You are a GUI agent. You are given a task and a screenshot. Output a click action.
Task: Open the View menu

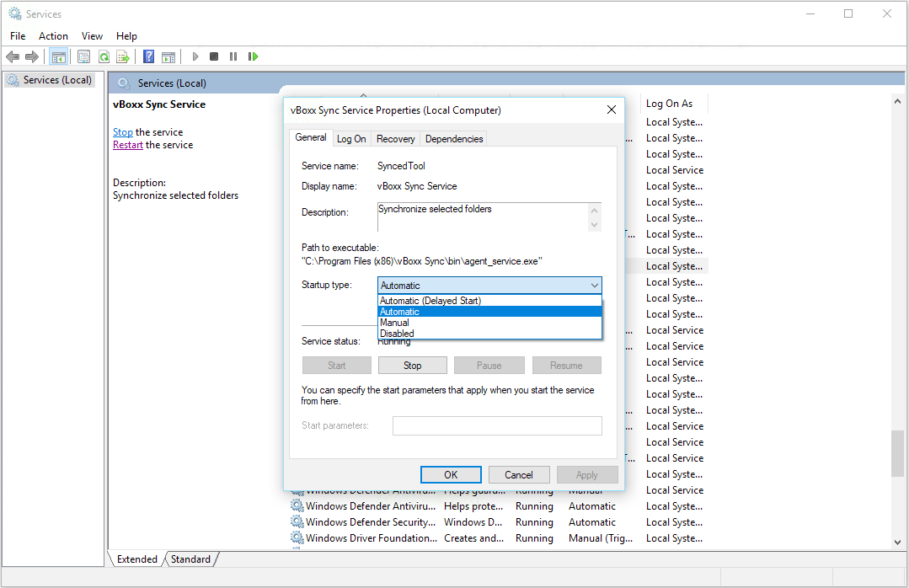pyautogui.click(x=92, y=36)
